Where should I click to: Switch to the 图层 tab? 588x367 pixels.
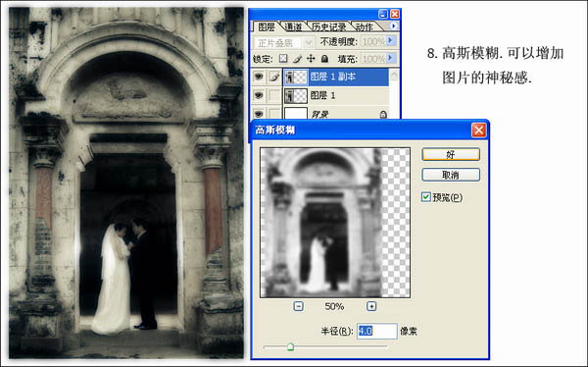tap(267, 26)
